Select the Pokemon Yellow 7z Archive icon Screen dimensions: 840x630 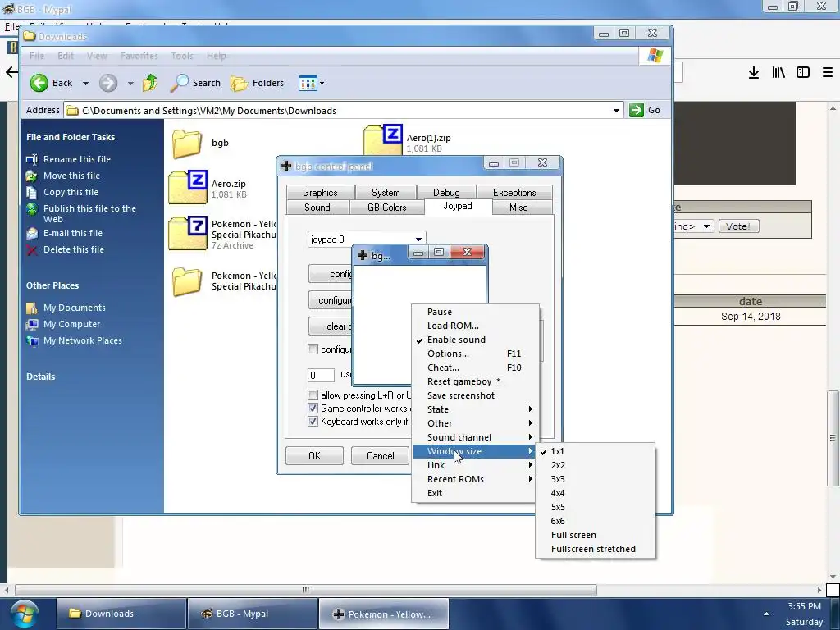tap(188, 234)
